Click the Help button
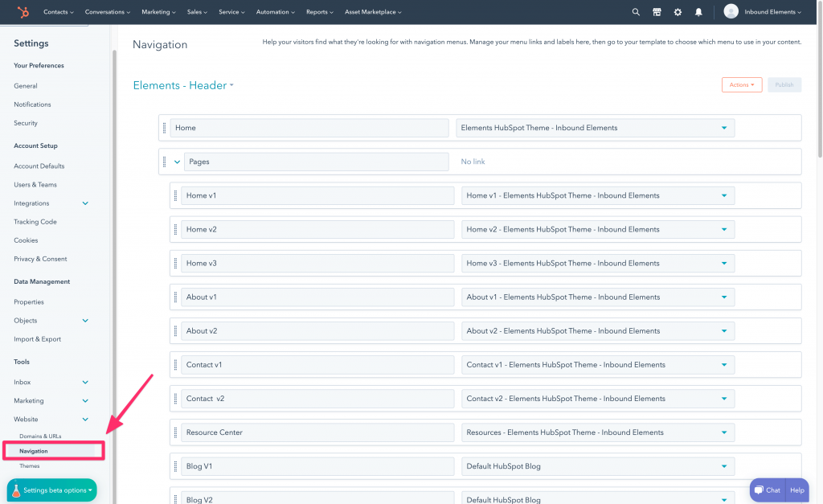Screen dimensions: 823x504 [x=797, y=490]
